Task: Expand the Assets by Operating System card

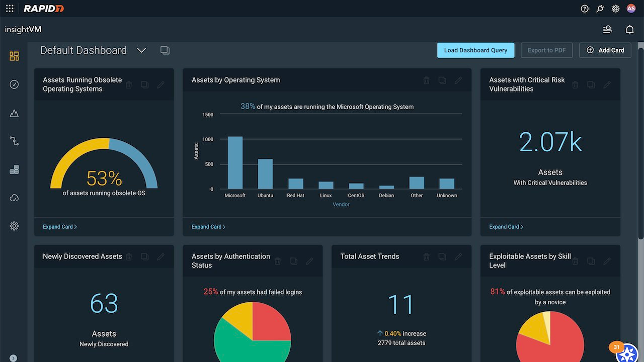Action: pyautogui.click(x=208, y=227)
